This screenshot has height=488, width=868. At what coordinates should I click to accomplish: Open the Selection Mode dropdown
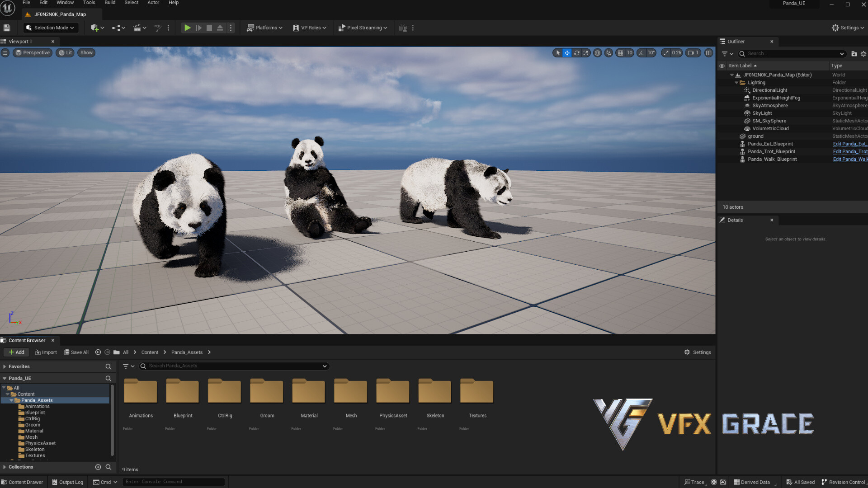pos(50,28)
